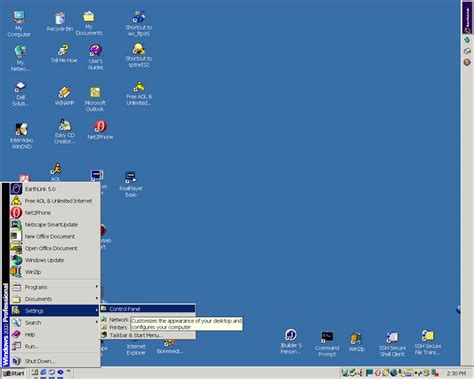The height and width of the screenshot is (379, 474).
Task: Click the taskbar clock showing 2:30 PM
Action: 456,373
